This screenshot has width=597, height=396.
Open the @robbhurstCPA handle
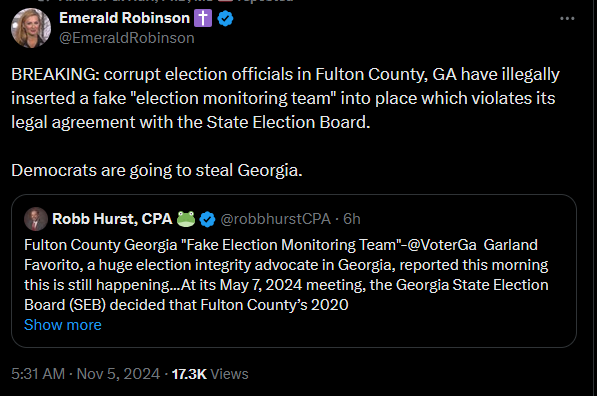point(275,219)
